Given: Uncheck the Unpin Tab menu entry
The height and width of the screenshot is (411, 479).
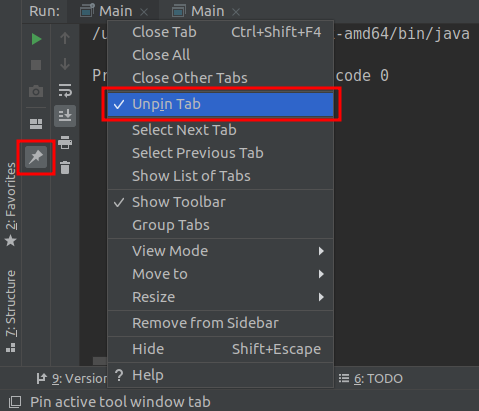Looking at the screenshot, I should point(220,104).
